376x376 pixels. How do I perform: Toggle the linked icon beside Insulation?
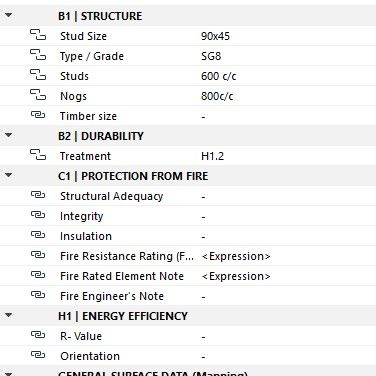click(x=38, y=235)
